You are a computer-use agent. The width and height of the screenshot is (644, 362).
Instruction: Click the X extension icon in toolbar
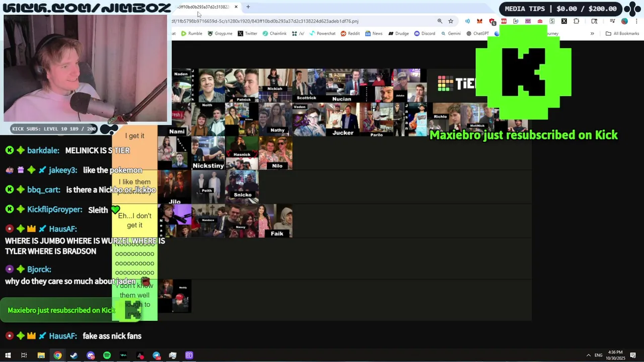[x=564, y=21]
